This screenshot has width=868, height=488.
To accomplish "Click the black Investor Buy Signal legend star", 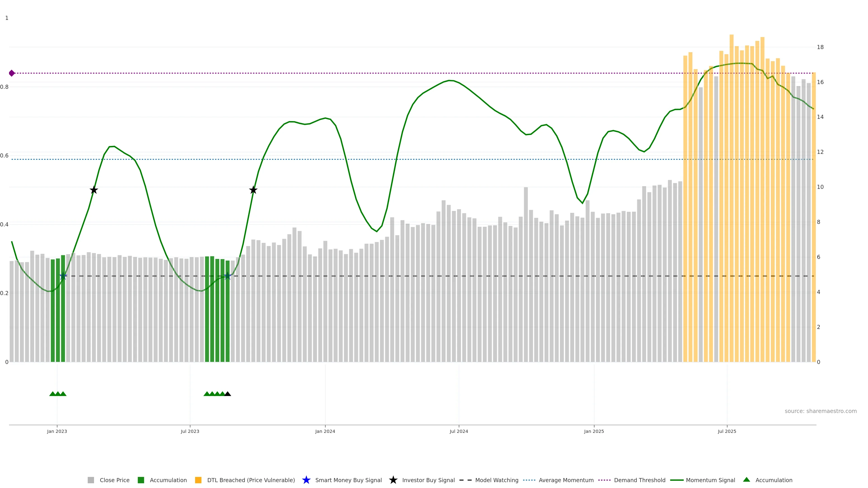I will tap(393, 480).
